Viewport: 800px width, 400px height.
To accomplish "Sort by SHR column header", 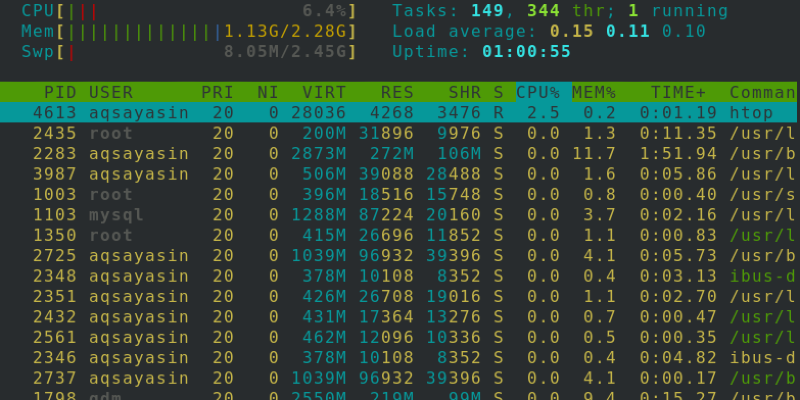I will coord(461,92).
